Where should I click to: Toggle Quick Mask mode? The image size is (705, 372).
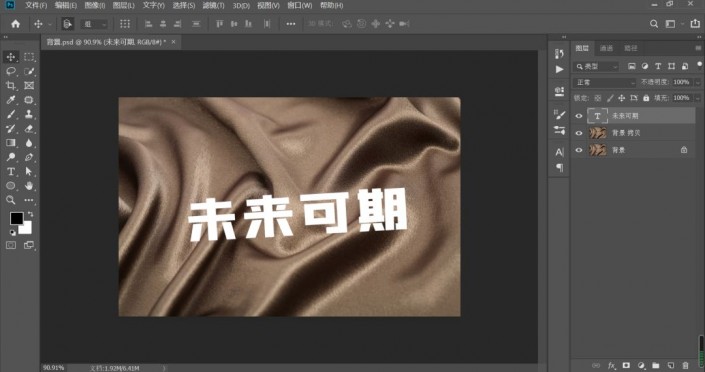click(x=11, y=245)
